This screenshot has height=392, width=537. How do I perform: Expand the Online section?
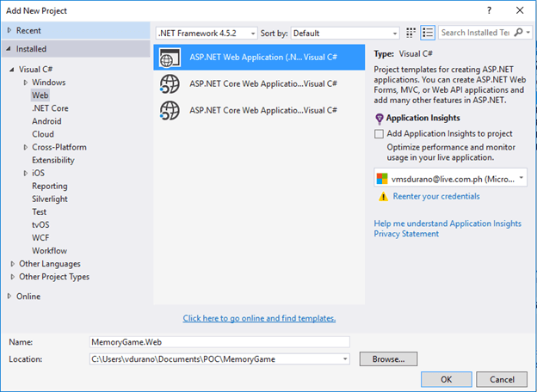(9, 297)
